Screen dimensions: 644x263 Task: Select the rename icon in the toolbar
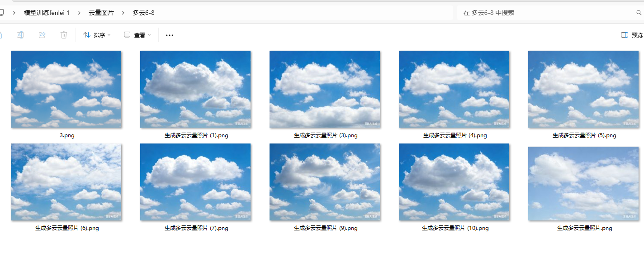point(20,34)
